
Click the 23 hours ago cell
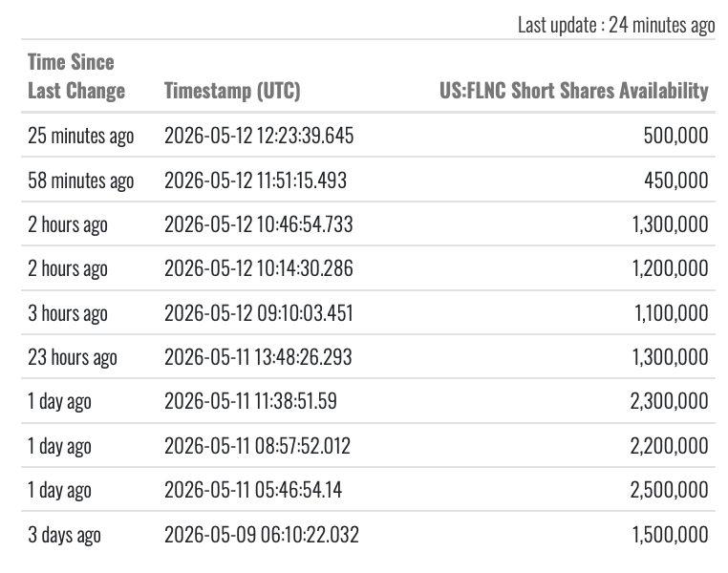[73, 357]
